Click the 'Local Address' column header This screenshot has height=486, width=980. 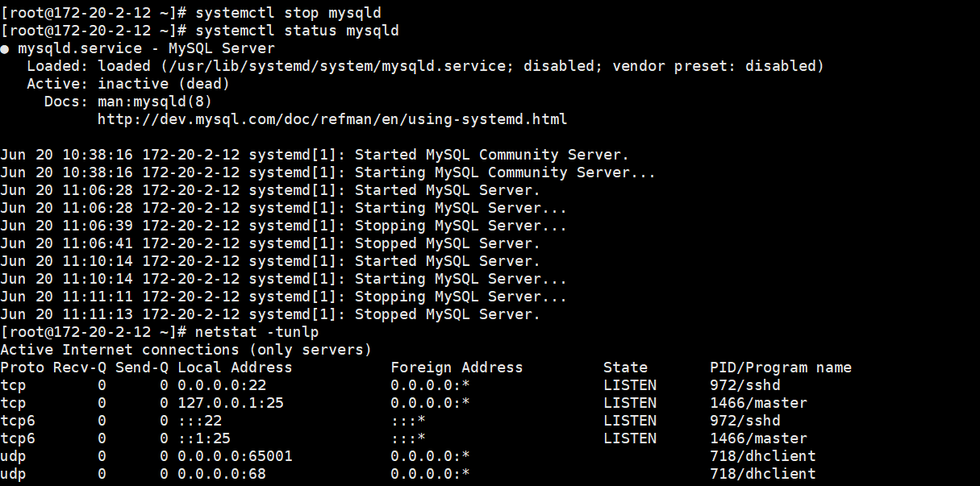(235, 368)
